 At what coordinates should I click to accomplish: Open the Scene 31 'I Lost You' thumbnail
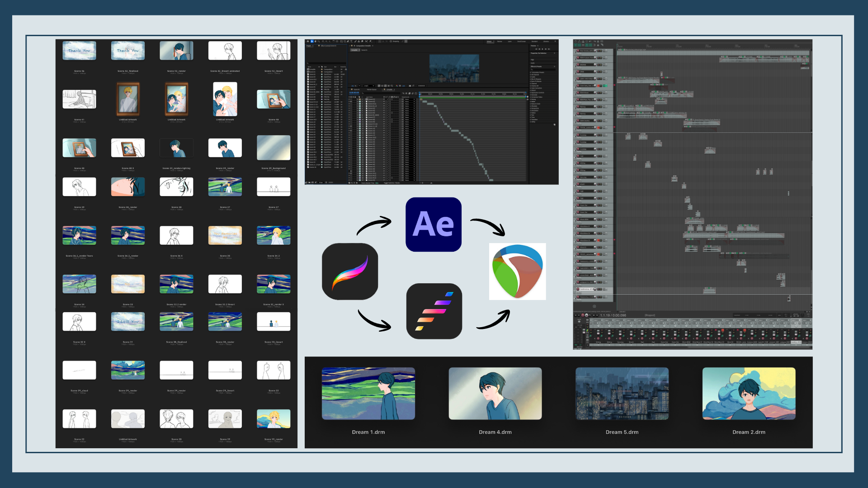pos(128,322)
